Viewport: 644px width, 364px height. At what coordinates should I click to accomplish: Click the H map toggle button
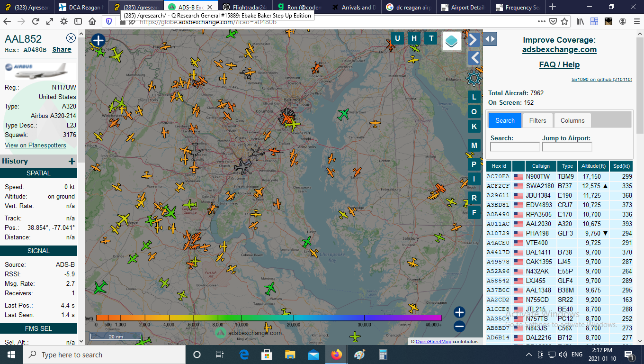pyautogui.click(x=414, y=38)
